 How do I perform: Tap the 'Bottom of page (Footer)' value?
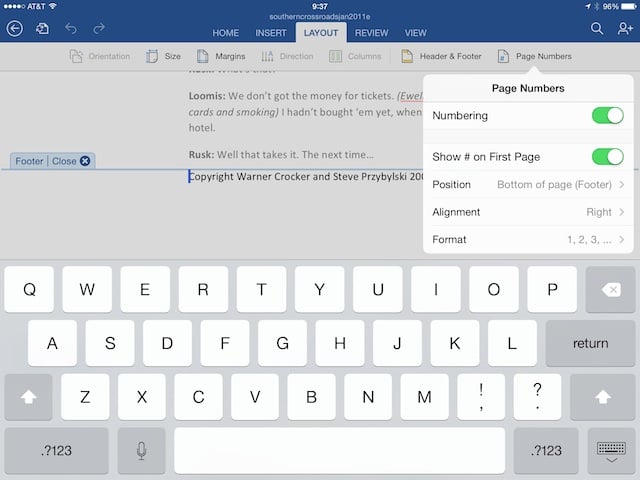tap(554, 184)
